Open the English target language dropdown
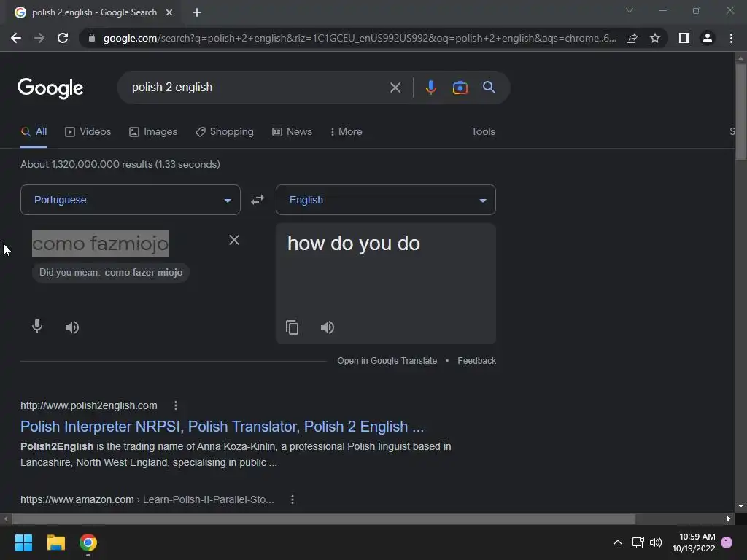Viewport: 747px width, 560px height. (386, 200)
